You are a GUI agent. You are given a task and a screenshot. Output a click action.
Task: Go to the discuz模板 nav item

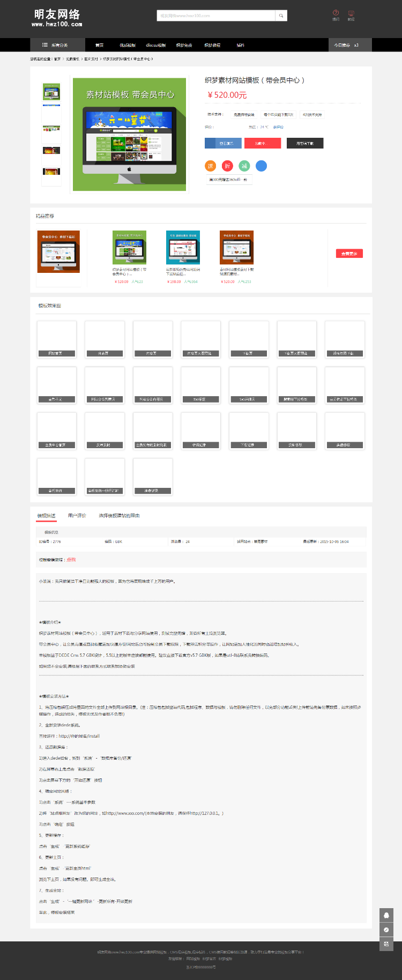coord(156,45)
